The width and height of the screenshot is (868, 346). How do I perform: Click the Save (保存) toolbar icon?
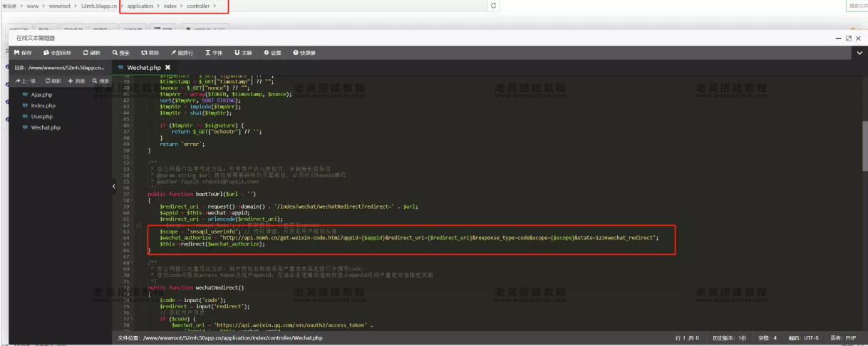[23, 53]
